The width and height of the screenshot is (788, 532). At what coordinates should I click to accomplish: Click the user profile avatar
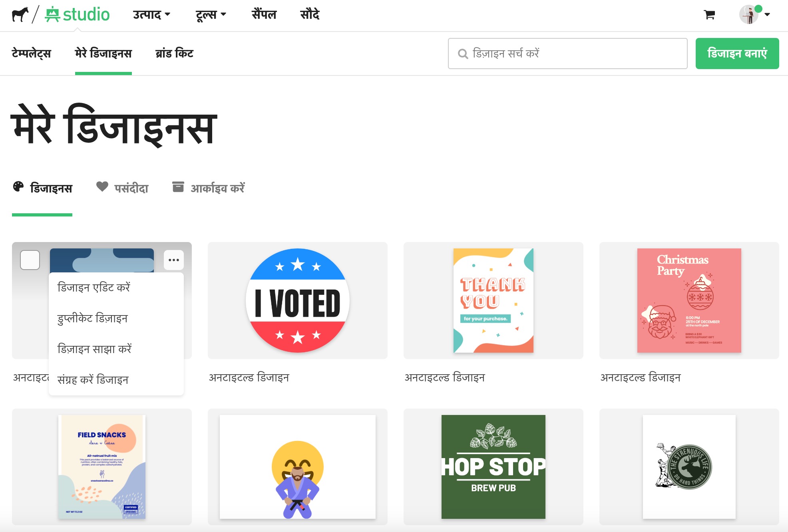[749, 15]
